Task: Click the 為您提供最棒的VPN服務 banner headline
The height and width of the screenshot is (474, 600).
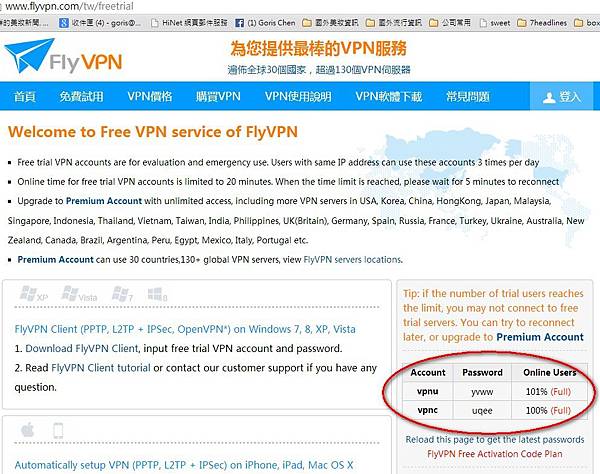Action: click(318, 49)
